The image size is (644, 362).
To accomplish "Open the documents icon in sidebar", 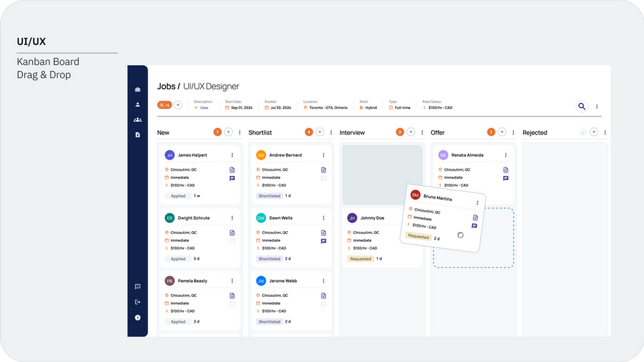I will click(x=137, y=135).
